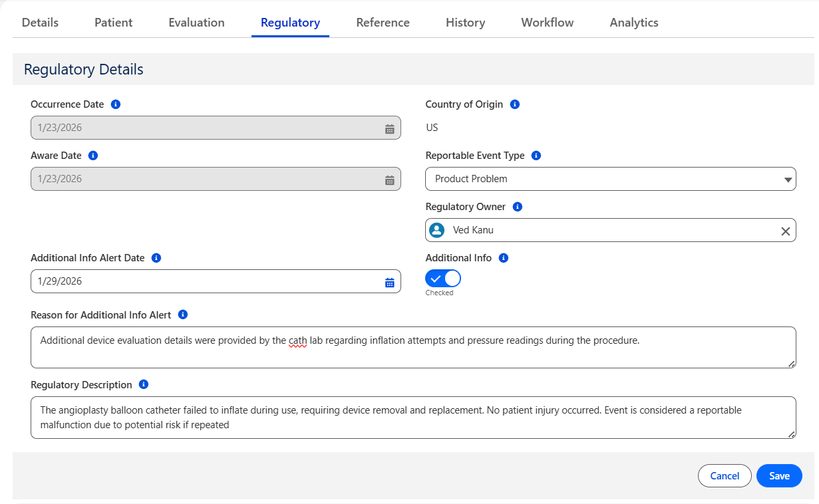Go to the Analytics tab
Screen dimensions: 819x504
(633, 23)
